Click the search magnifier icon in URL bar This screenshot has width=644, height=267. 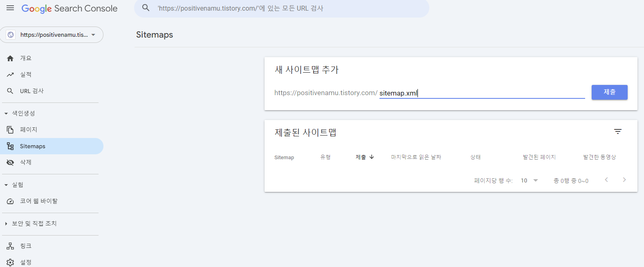point(146,8)
